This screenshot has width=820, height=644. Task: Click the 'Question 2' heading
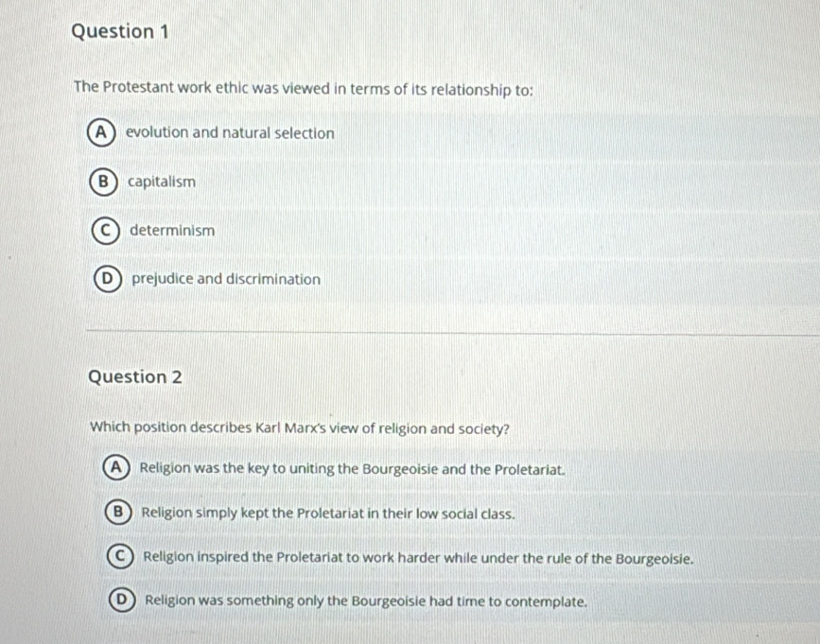[x=134, y=376]
